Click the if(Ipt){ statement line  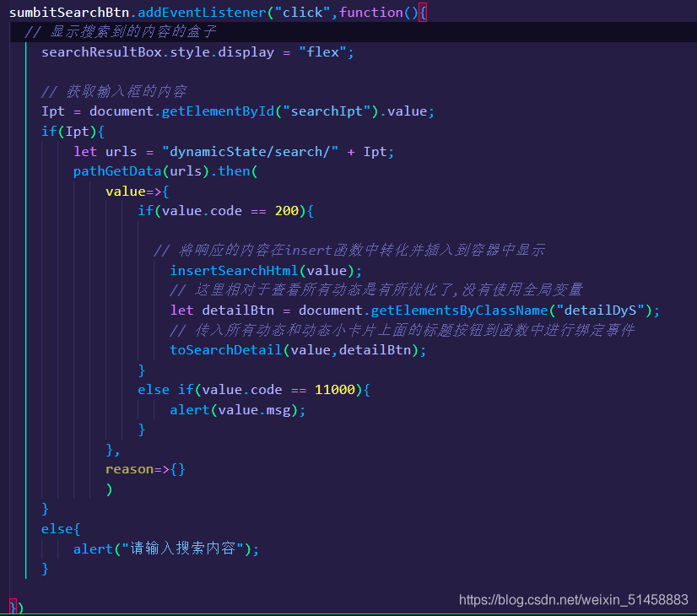(73, 132)
